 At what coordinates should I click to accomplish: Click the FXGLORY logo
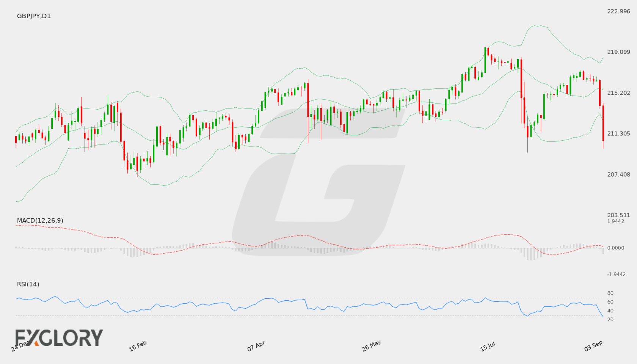point(59,337)
